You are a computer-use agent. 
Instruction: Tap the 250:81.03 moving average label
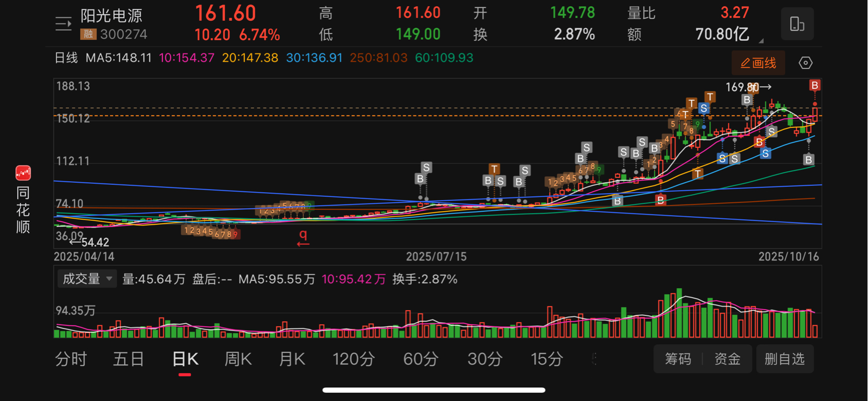click(378, 58)
